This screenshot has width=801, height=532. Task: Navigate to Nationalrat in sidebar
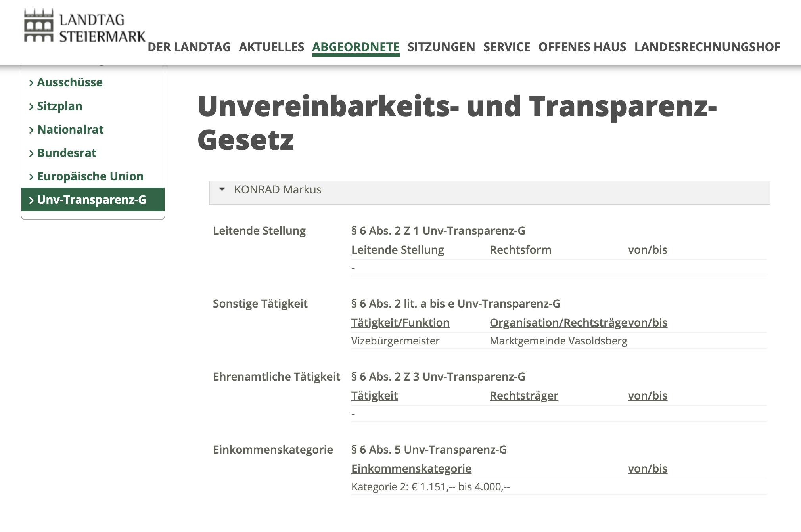click(70, 130)
